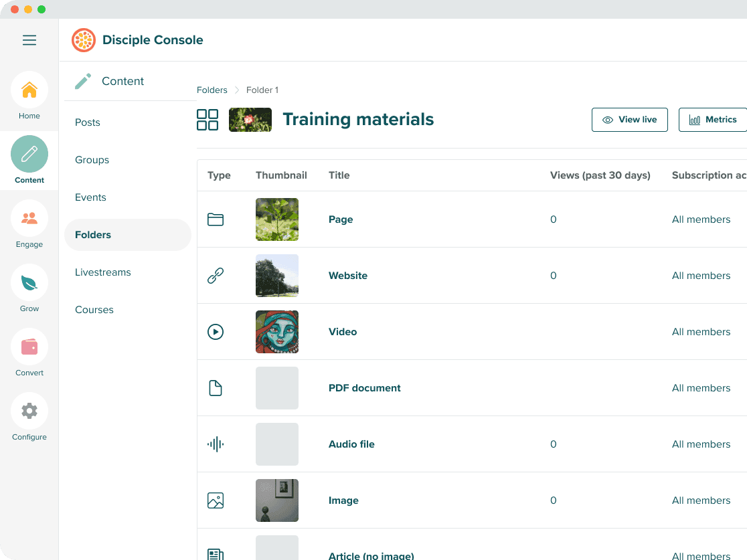Click the Training materials folder thumbnail

pos(250,120)
